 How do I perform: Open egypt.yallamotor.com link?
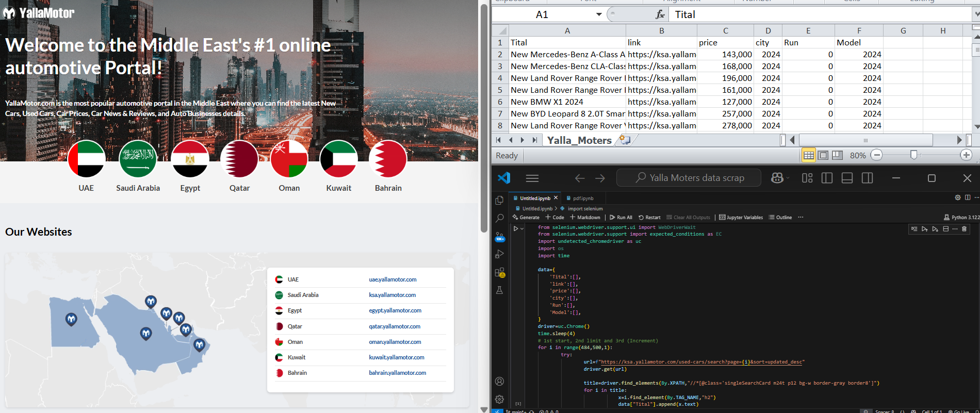click(x=395, y=310)
